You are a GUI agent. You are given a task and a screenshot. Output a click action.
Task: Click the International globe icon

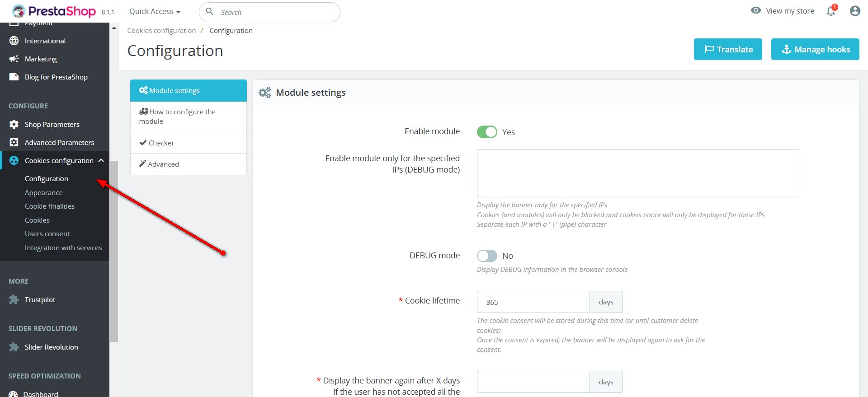[14, 41]
